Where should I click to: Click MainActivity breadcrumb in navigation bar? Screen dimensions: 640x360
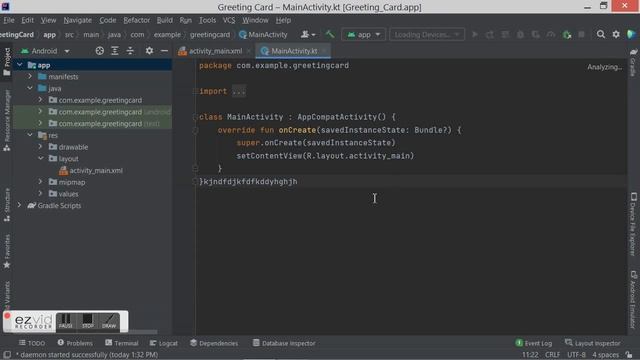[x=263, y=35]
